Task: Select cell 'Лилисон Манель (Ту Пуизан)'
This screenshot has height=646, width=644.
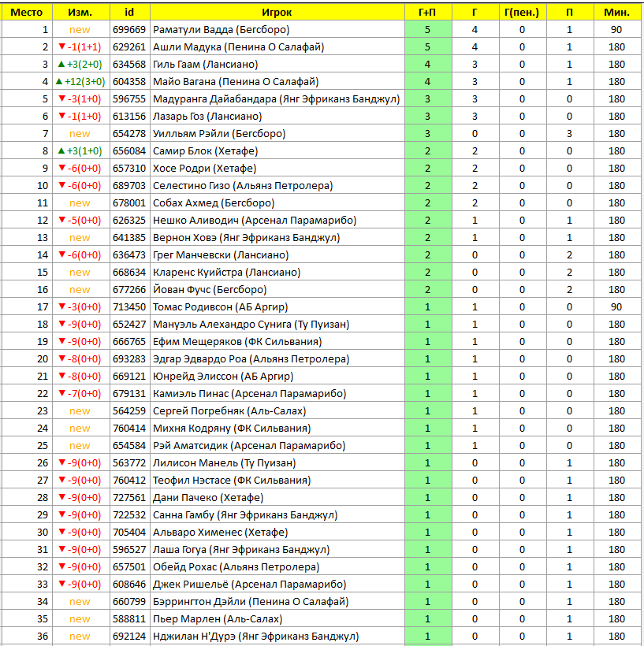Action: click(x=277, y=463)
